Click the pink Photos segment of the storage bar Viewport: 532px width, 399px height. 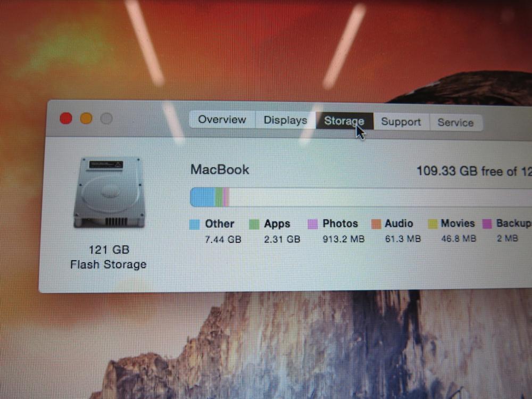(x=226, y=197)
